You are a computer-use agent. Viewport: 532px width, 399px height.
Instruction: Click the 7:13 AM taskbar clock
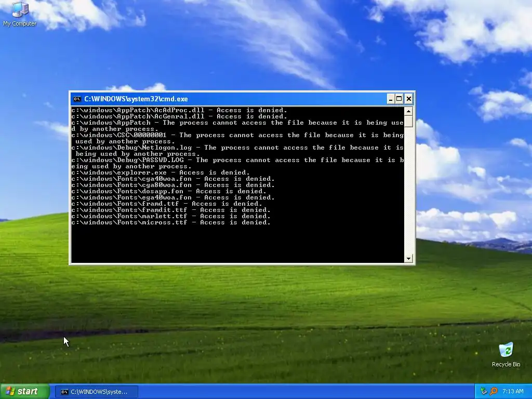coord(513,391)
